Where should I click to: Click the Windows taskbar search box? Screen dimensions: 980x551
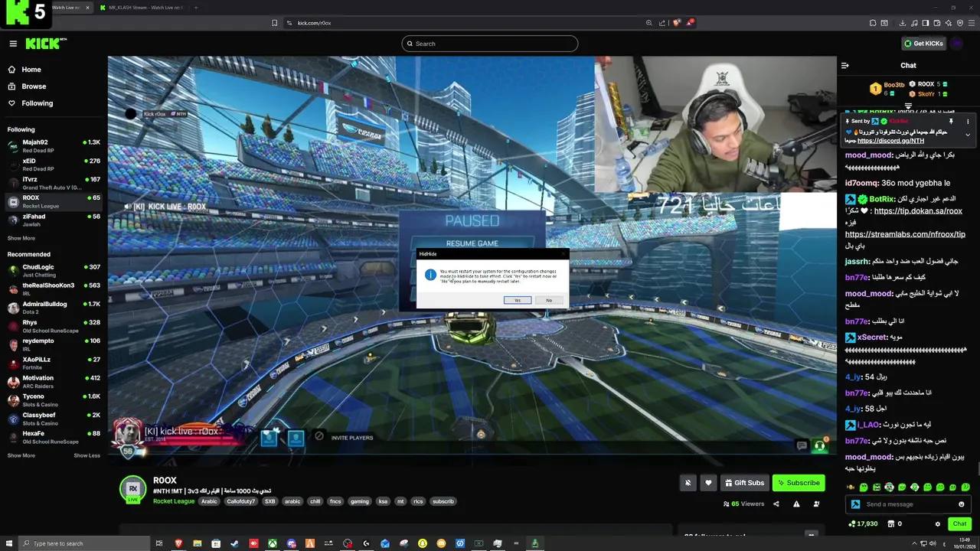(x=84, y=543)
